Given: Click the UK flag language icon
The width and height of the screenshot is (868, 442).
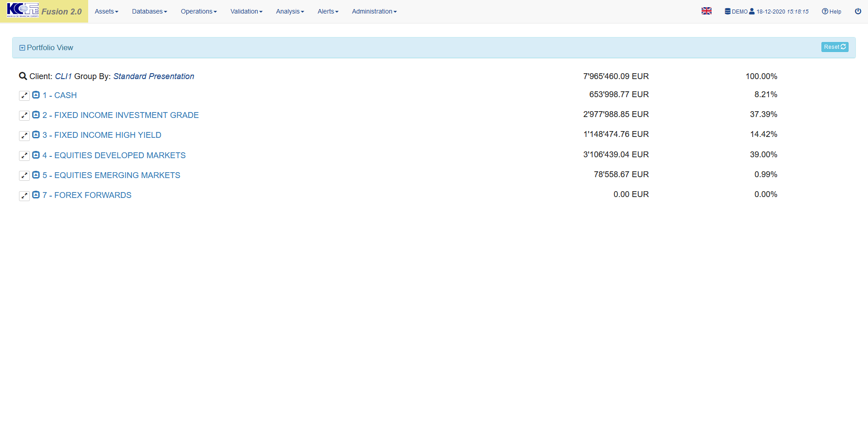Looking at the screenshot, I should [x=706, y=11].
